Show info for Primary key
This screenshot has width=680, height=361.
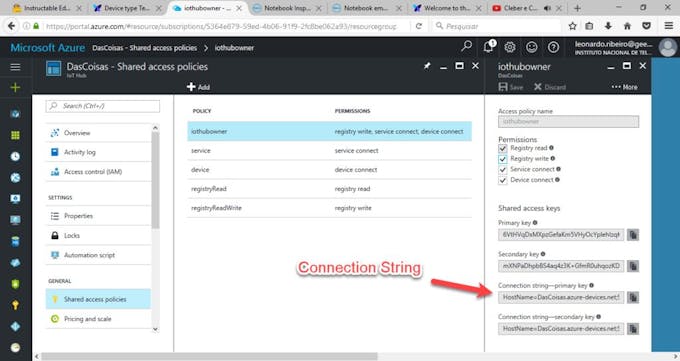point(535,223)
